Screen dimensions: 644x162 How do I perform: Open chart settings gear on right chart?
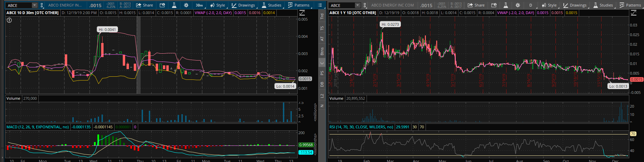518,5
